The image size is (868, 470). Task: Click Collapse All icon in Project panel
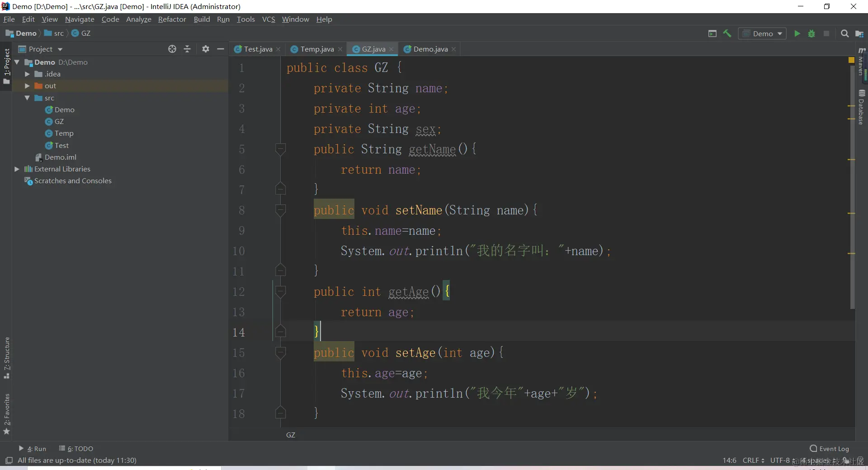[x=187, y=49]
